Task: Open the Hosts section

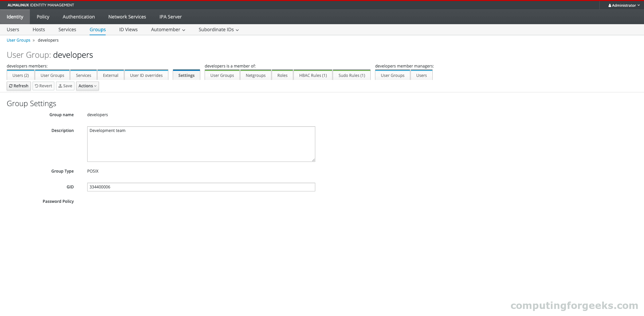Action: [39, 30]
